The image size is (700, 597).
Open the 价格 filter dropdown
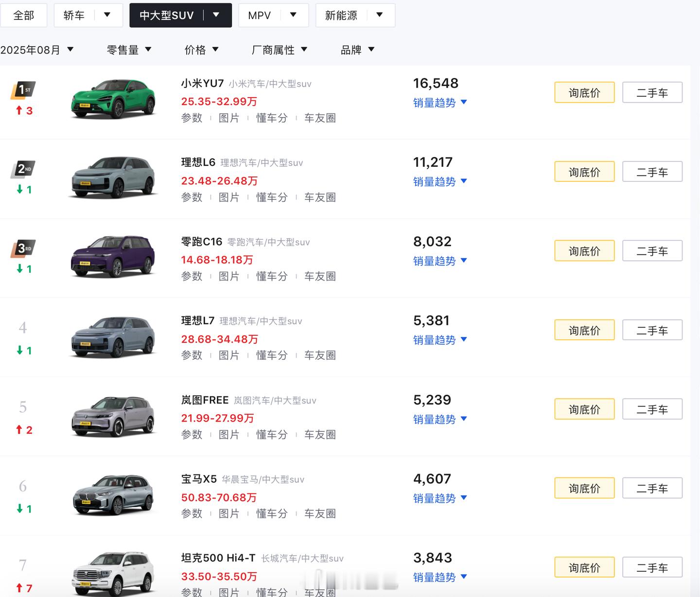tap(202, 50)
